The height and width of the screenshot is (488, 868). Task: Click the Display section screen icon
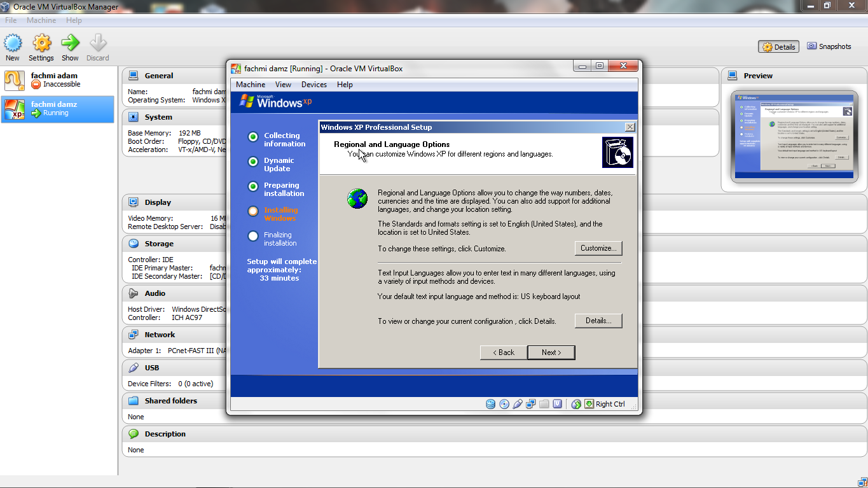pos(134,202)
